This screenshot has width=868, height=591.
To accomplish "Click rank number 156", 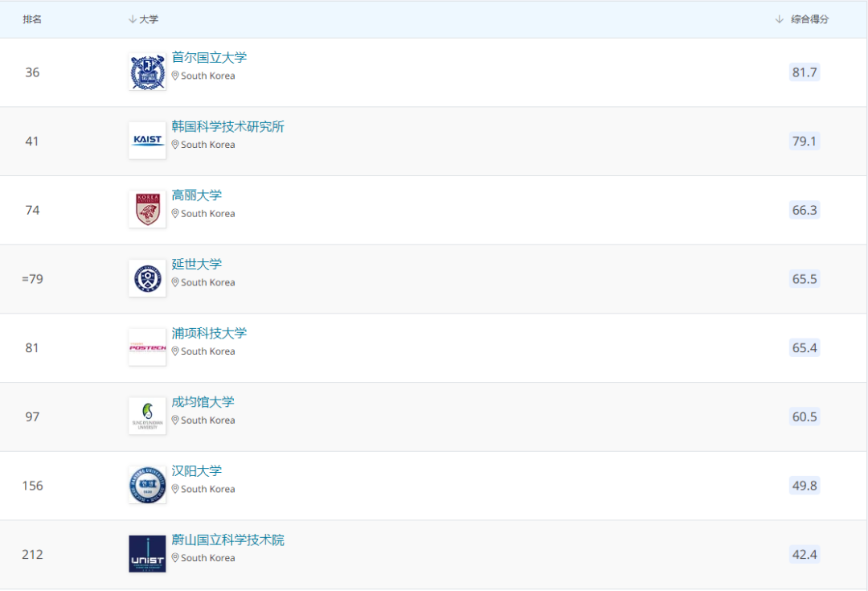I will click(32, 486).
